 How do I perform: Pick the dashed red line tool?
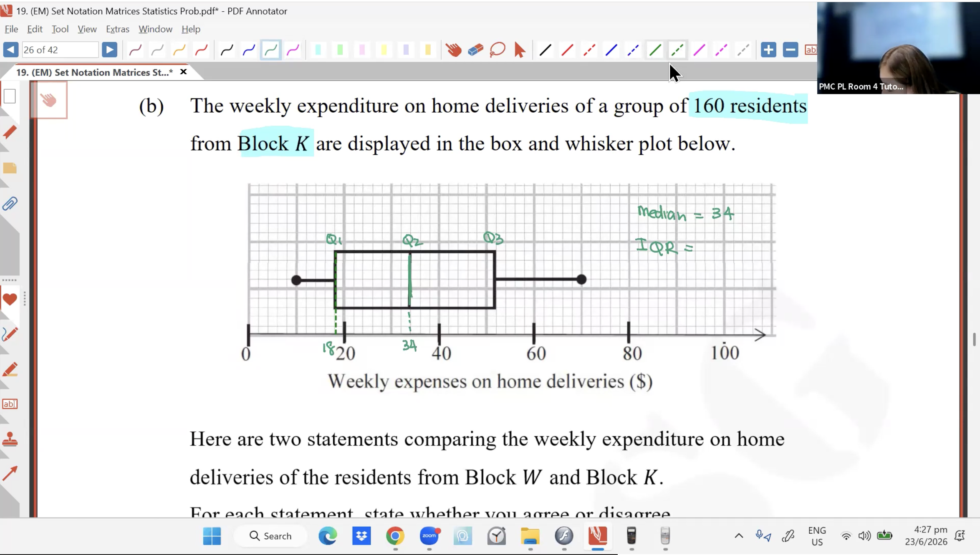pos(589,50)
